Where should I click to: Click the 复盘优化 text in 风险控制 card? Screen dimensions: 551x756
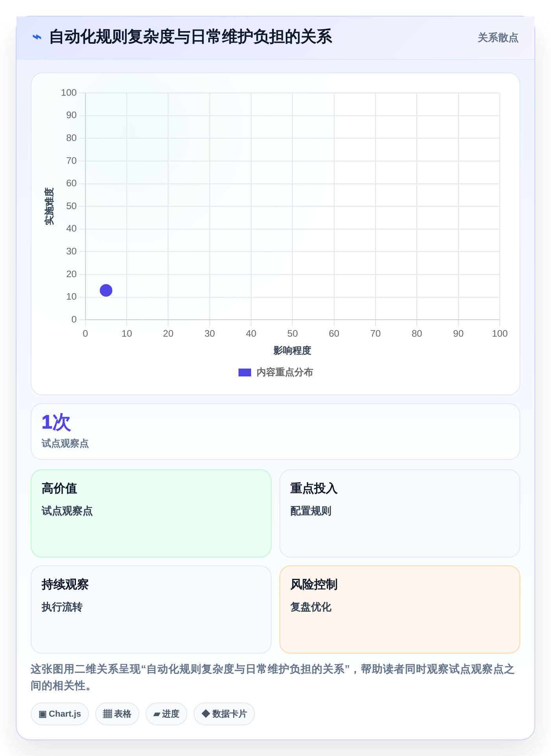(x=311, y=607)
